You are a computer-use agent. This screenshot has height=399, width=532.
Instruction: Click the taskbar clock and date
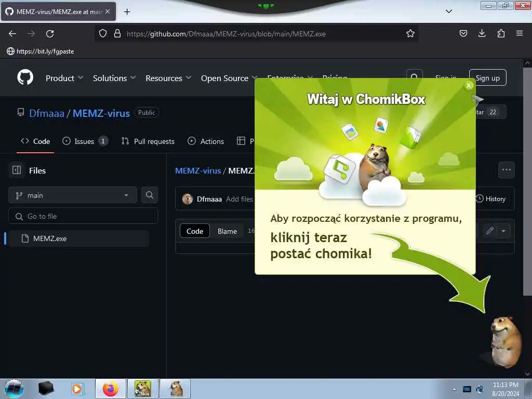pos(506,389)
